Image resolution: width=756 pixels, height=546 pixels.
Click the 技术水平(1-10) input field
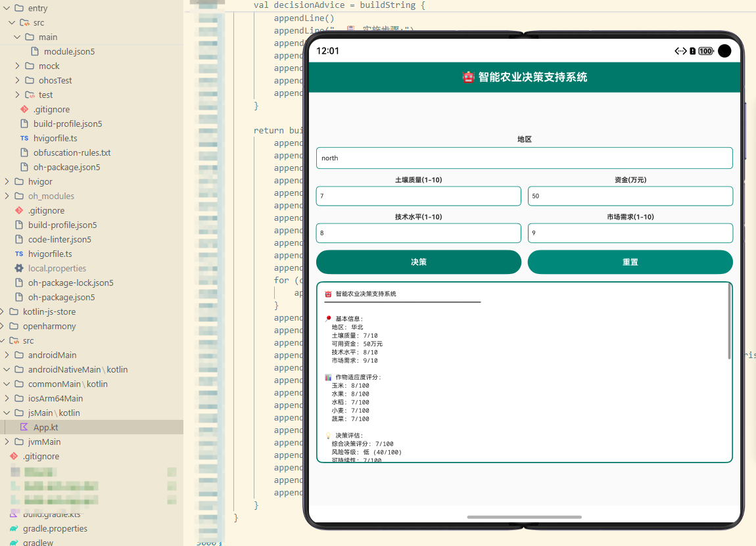(x=419, y=233)
